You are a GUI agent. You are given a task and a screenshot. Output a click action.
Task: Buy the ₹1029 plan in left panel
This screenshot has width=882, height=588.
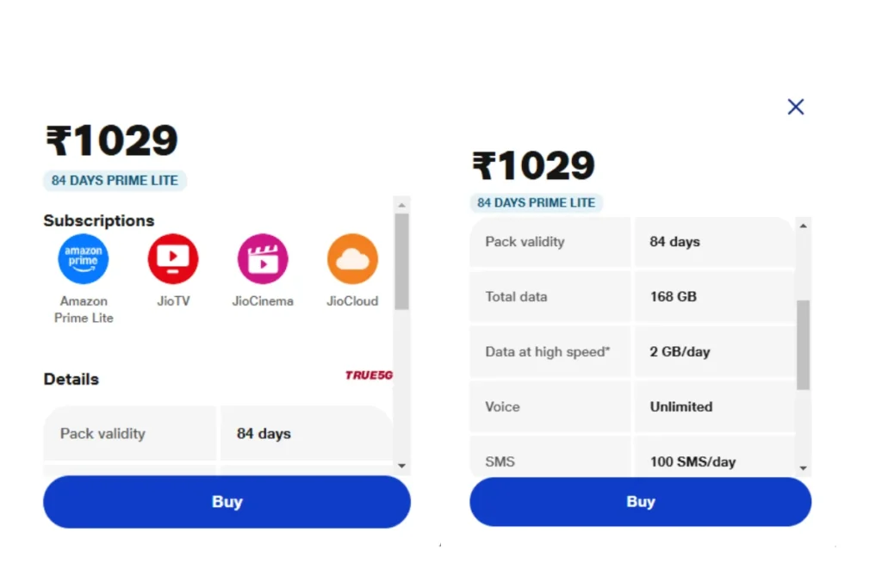coord(227,501)
